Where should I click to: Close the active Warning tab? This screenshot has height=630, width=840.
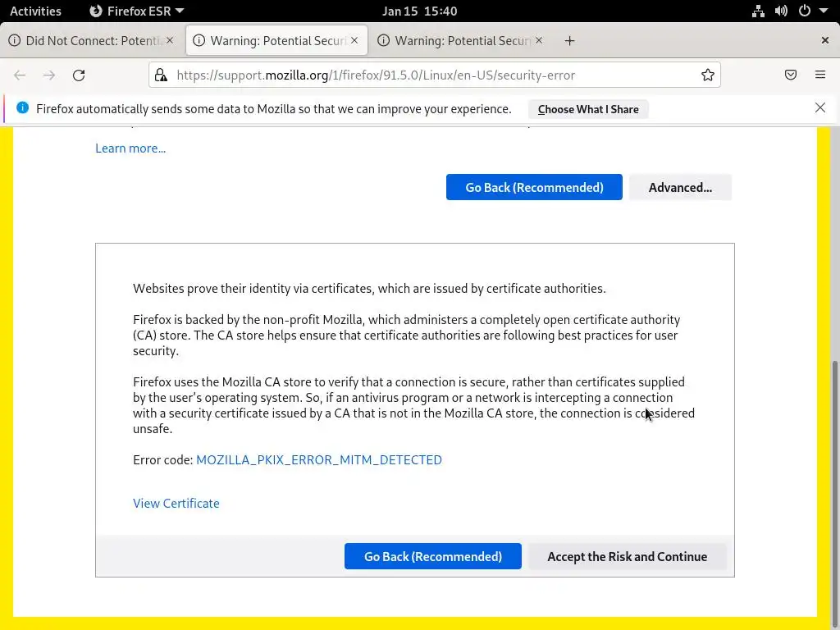click(x=354, y=40)
